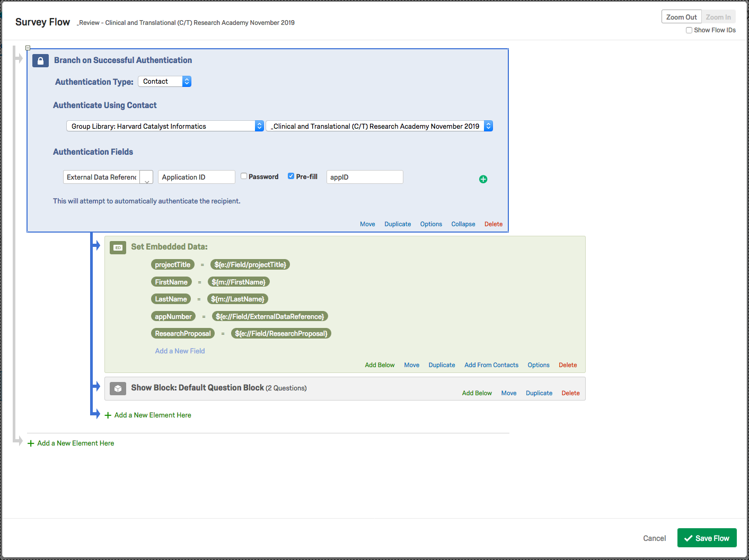749x560 pixels.
Task: Delete the Show Block element
Action: click(570, 393)
